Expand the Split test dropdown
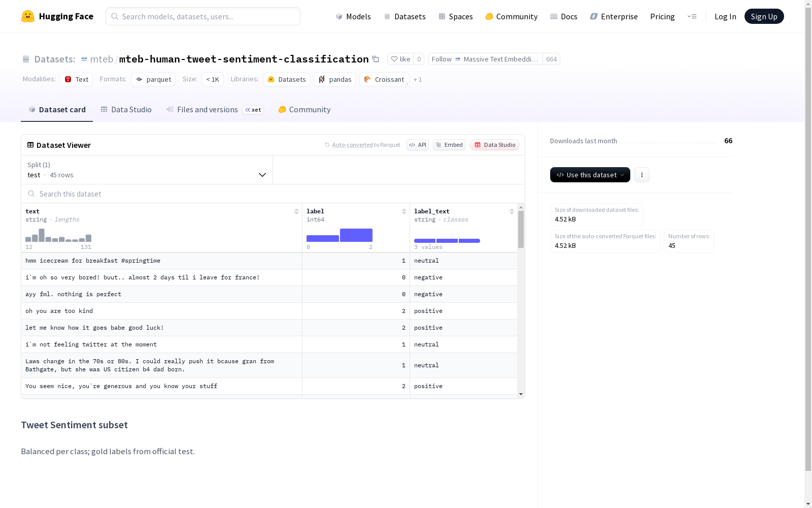 coord(147,170)
